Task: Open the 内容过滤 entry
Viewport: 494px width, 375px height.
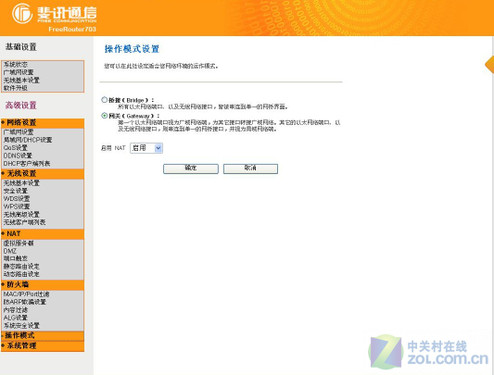Action: (15, 310)
